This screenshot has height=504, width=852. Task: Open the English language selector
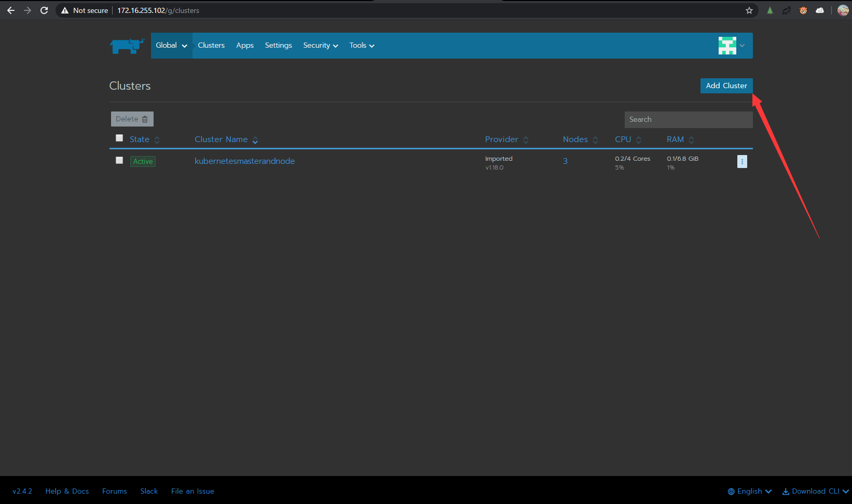[x=750, y=491]
